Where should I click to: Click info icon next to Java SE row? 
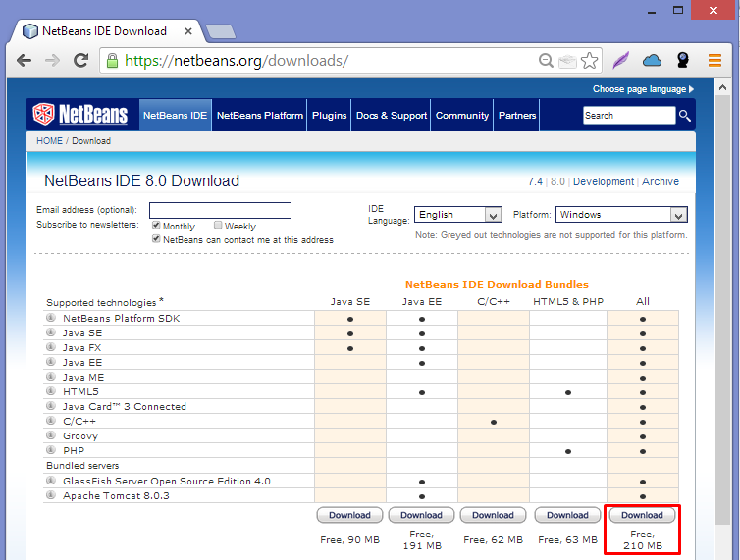pyautogui.click(x=51, y=332)
